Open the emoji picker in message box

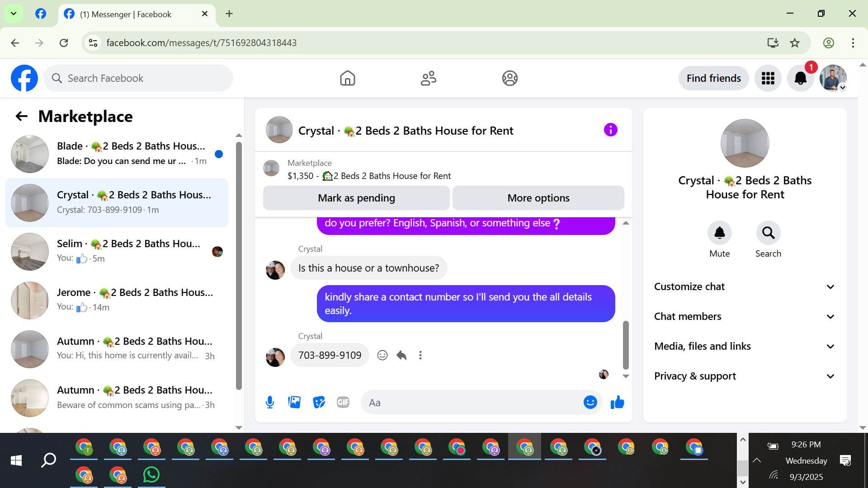coord(590,402)
